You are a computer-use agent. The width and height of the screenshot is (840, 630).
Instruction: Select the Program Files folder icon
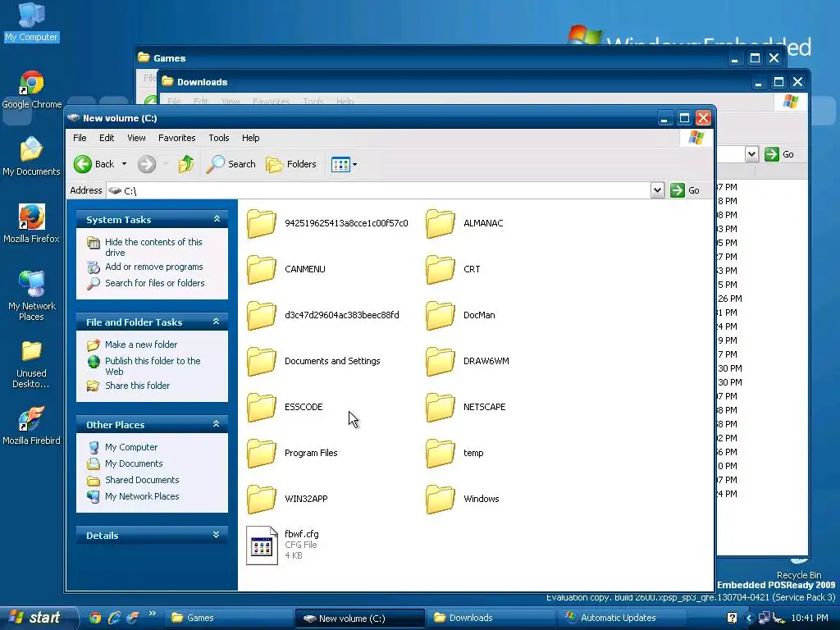[x=262, y=453]
